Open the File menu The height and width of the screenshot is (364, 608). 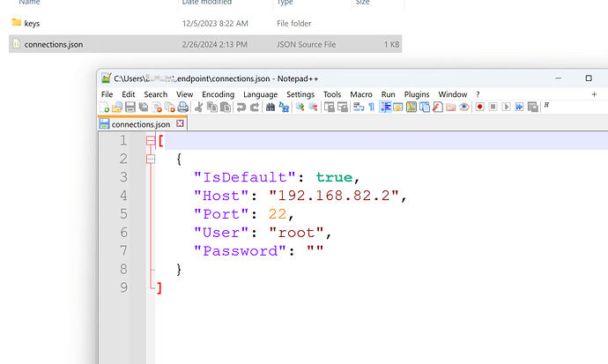click(x=107, y=94)
